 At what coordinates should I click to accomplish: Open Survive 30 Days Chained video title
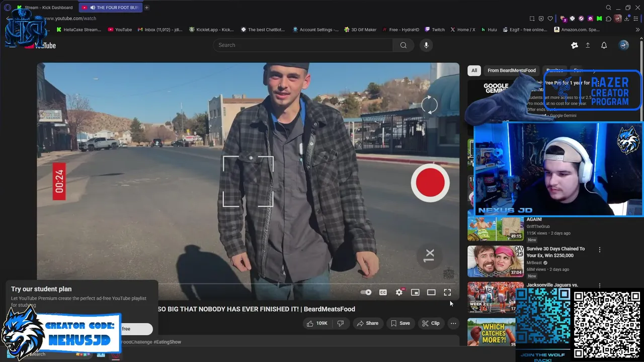click(x=555, y=252)
